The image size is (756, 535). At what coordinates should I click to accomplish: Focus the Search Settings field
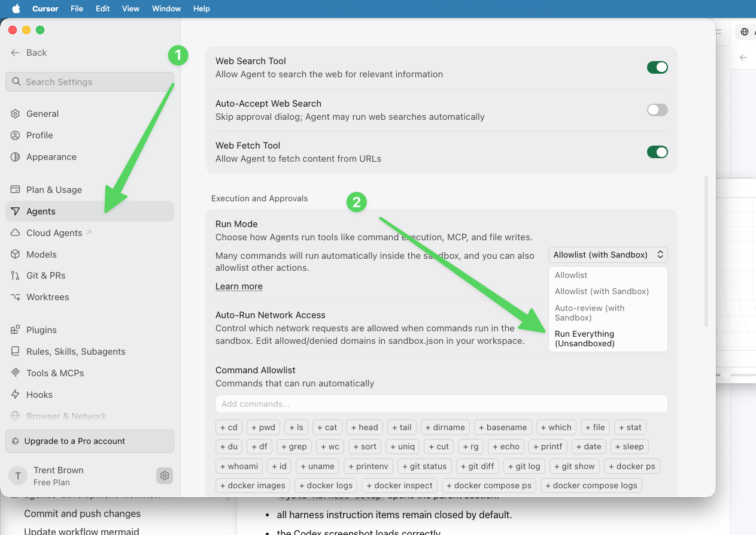coord(90,82)
